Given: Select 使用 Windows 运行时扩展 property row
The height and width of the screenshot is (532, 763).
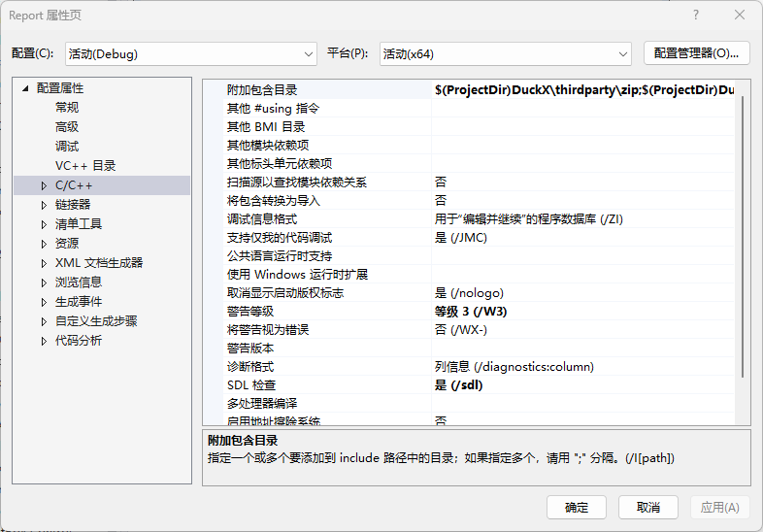Looking at the screenshot, I should [x=479, y=275].
